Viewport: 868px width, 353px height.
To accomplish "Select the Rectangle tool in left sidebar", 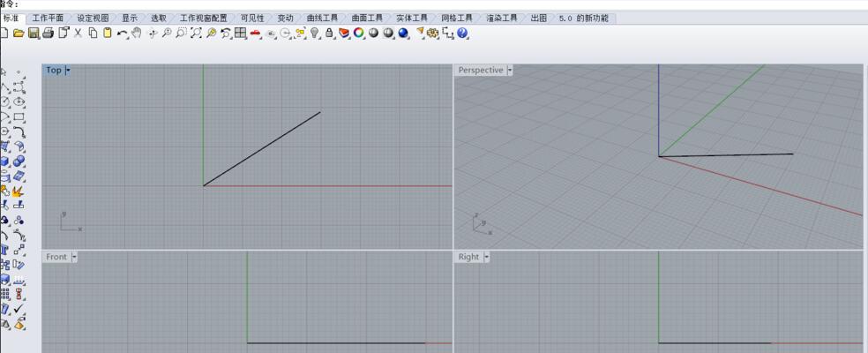I will [x=19, y=116].
